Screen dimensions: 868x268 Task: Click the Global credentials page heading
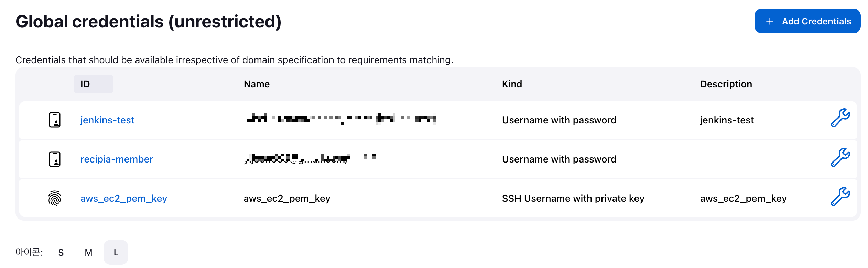point(149,21)
